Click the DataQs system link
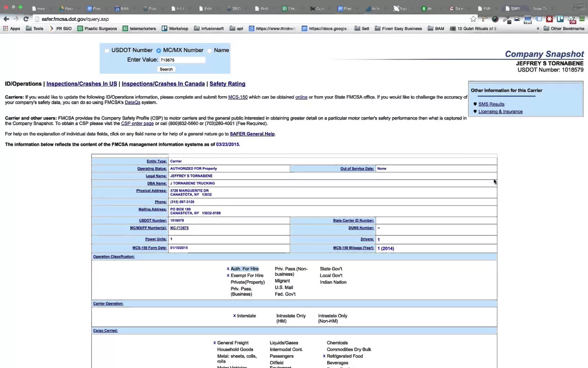The height and width of the screenshot is (368, 588). (132, 102)
